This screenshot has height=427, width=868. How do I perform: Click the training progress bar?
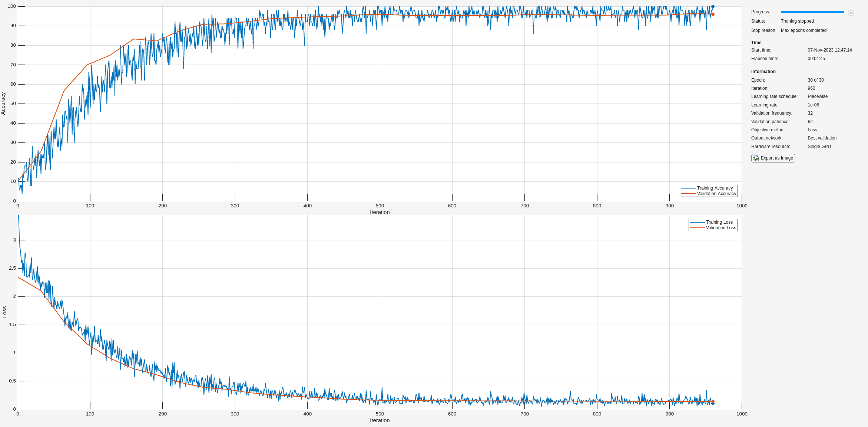point(812,12)
